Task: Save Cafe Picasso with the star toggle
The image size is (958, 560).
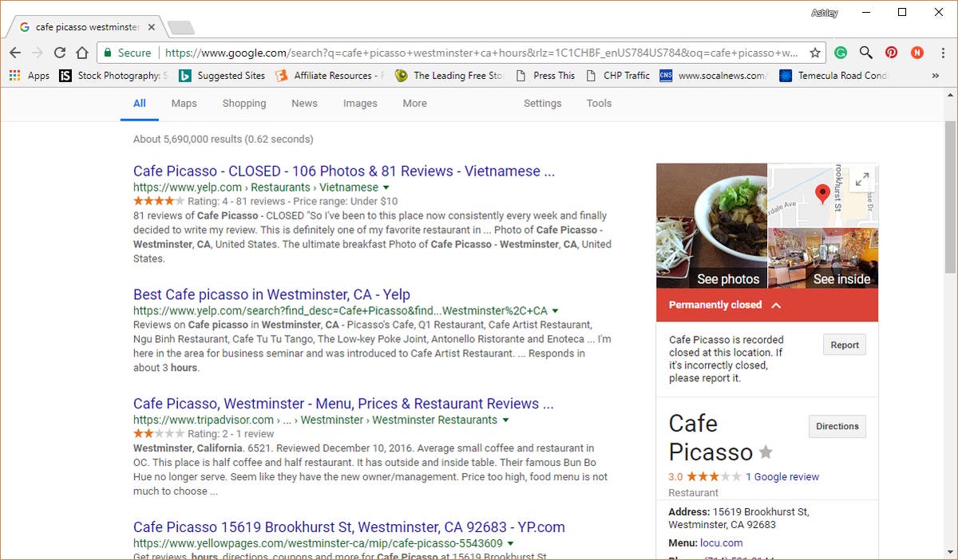Action: [766, 452]
